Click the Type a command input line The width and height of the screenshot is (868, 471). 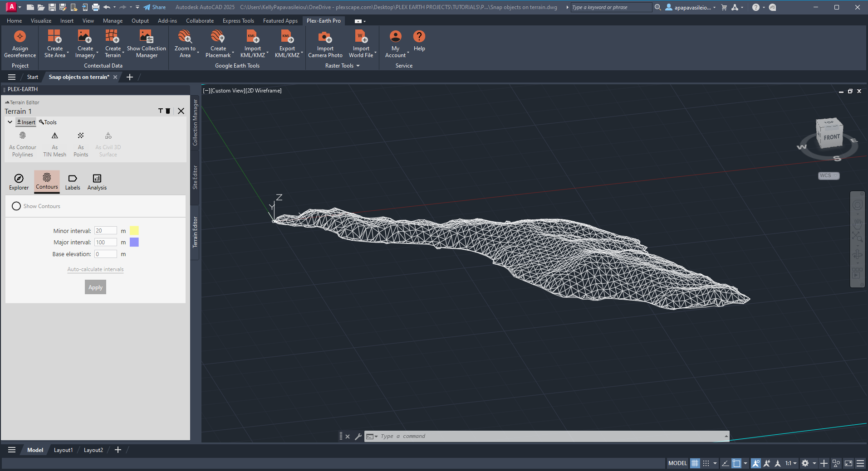pos(547,437)
